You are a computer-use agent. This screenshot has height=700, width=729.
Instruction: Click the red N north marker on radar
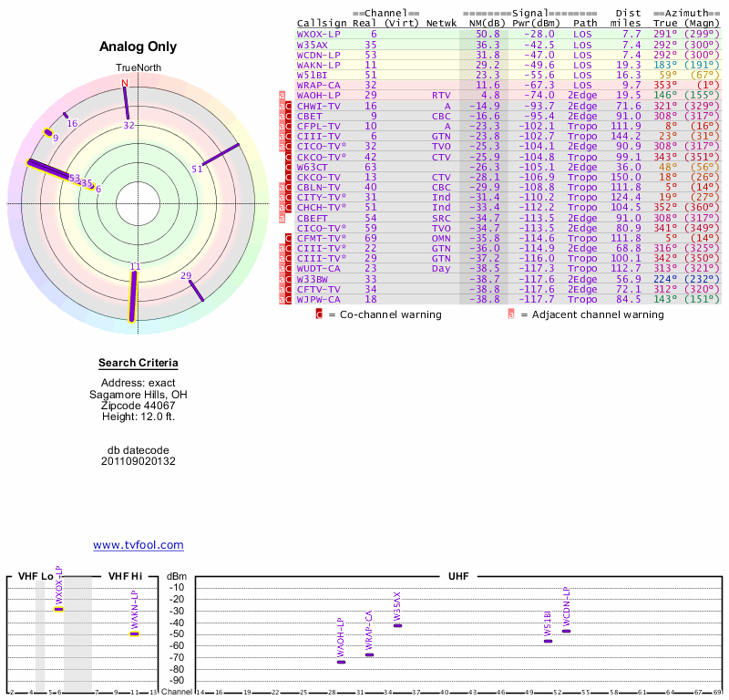tap(125, 84)
